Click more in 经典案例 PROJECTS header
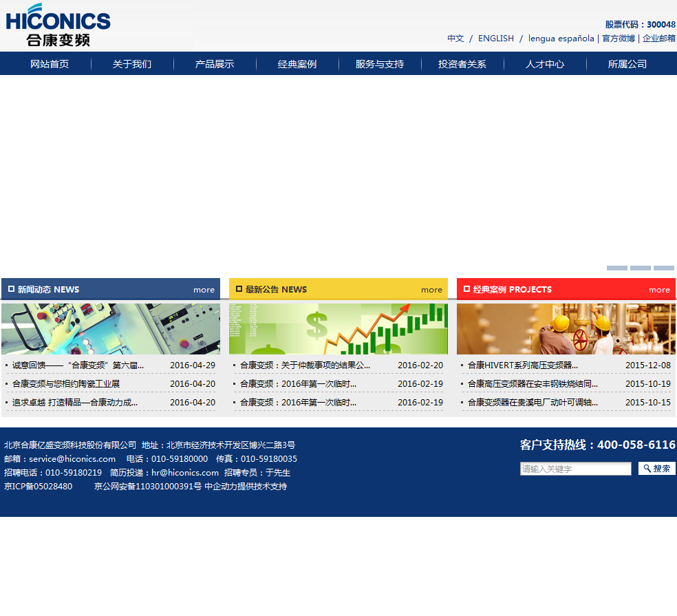 click(x=659, y=290)
